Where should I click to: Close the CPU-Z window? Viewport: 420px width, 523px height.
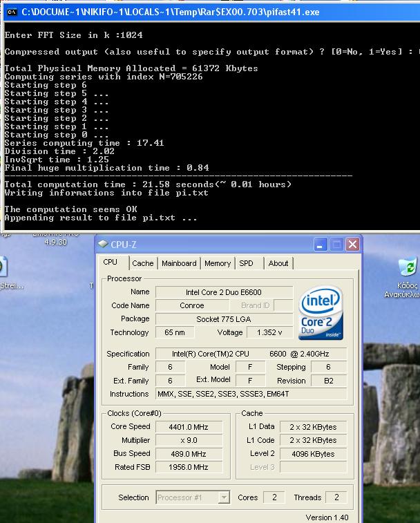pyautogui.click(x=352, y=245)
